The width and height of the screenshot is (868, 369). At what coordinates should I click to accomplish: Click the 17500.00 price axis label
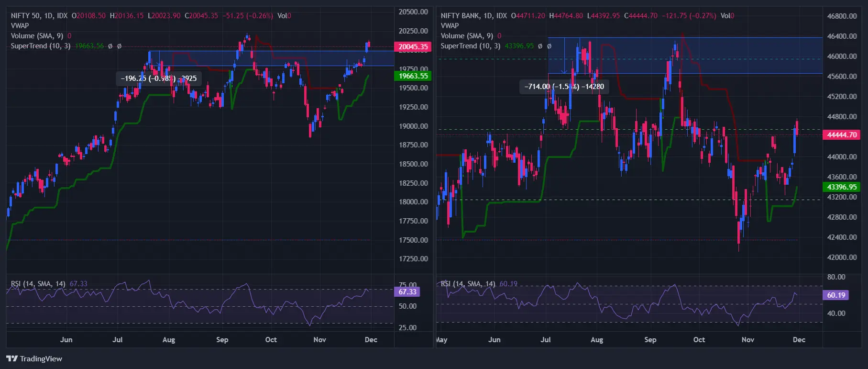coord(413,240)
